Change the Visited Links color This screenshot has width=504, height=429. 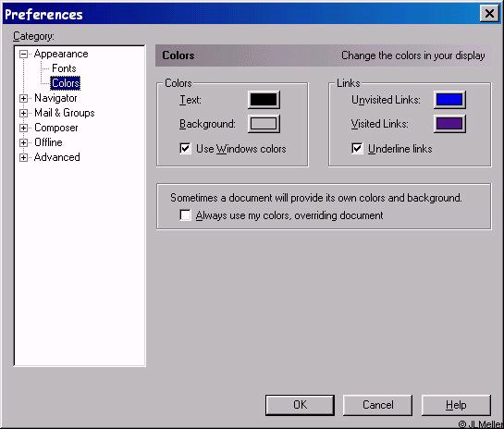tap(449, 124)
